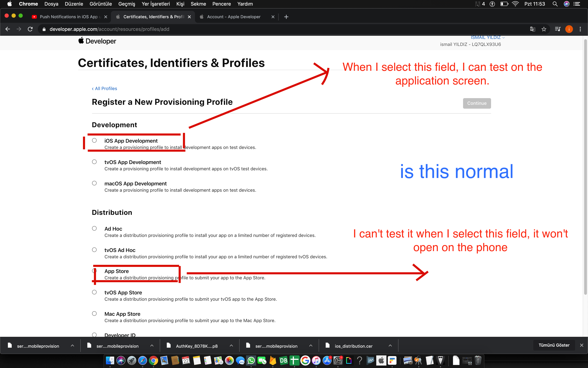The height and width of the screenshot is (368, 588).
Task: Click the page vertical scrollbar
Action: point(585,167)
